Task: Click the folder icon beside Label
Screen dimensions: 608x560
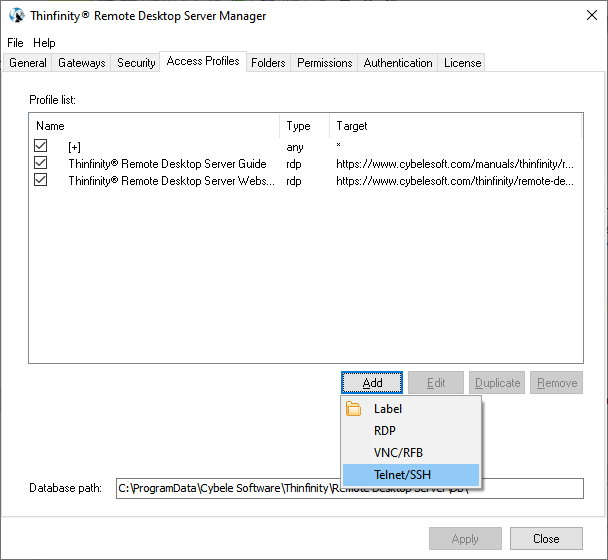Action: [x=353, y=409]
